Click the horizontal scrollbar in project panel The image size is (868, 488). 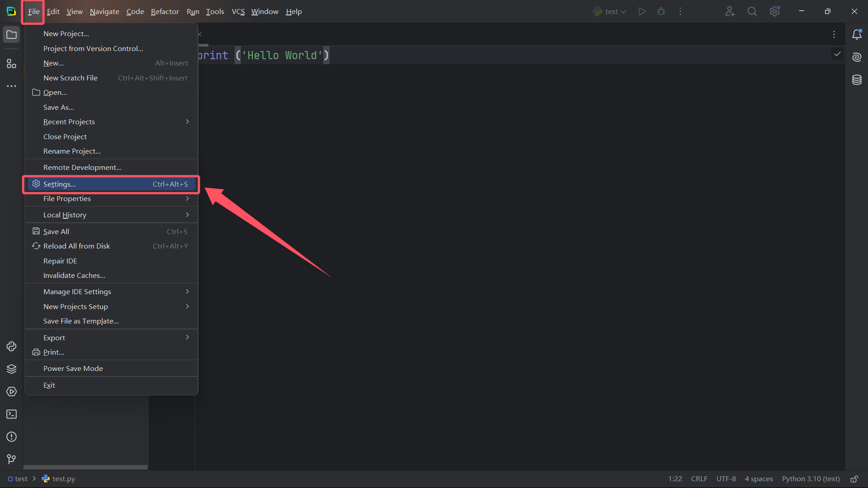(85, 467)
